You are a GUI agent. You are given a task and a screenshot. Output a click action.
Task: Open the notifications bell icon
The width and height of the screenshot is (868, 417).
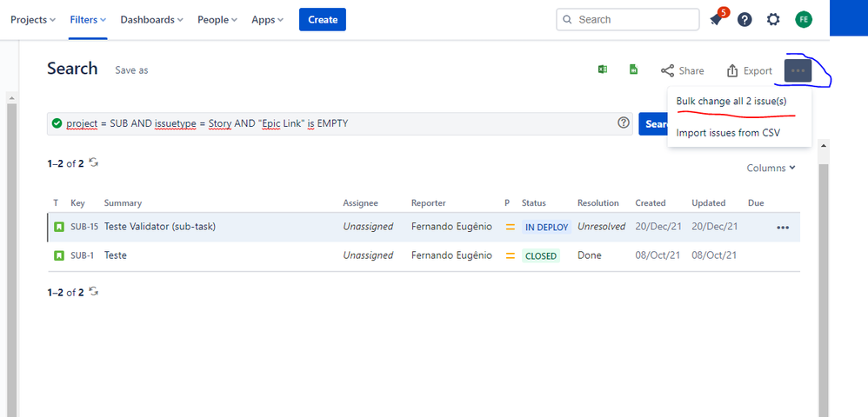[718, 19]
